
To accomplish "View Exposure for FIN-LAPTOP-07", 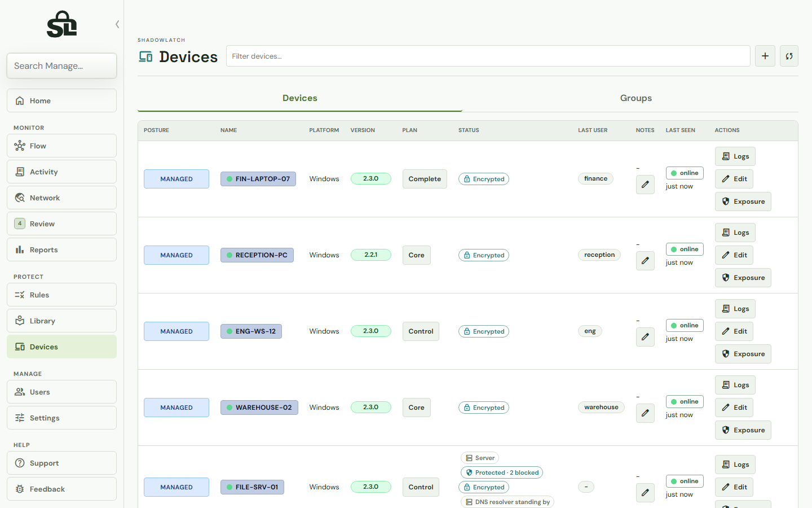I will [x=743, y=202].
